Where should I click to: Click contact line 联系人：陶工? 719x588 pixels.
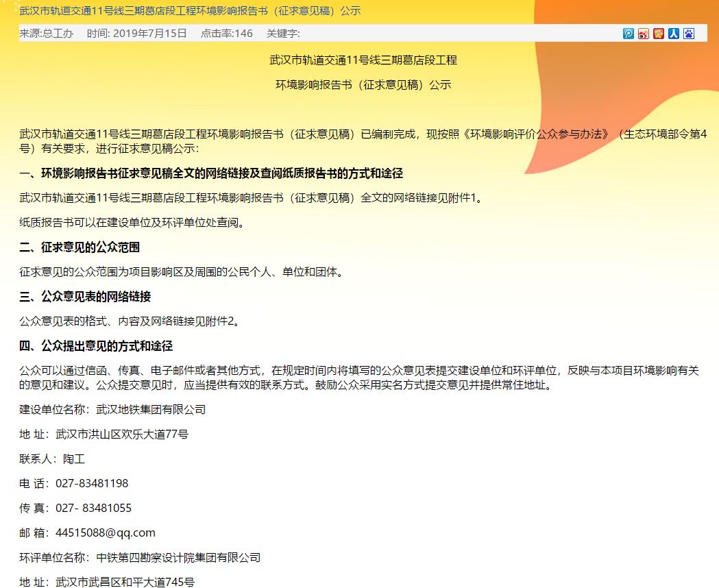[52, 459]
